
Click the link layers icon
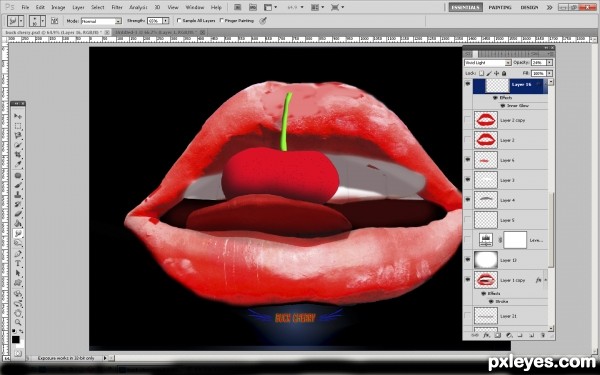point(475,335)
